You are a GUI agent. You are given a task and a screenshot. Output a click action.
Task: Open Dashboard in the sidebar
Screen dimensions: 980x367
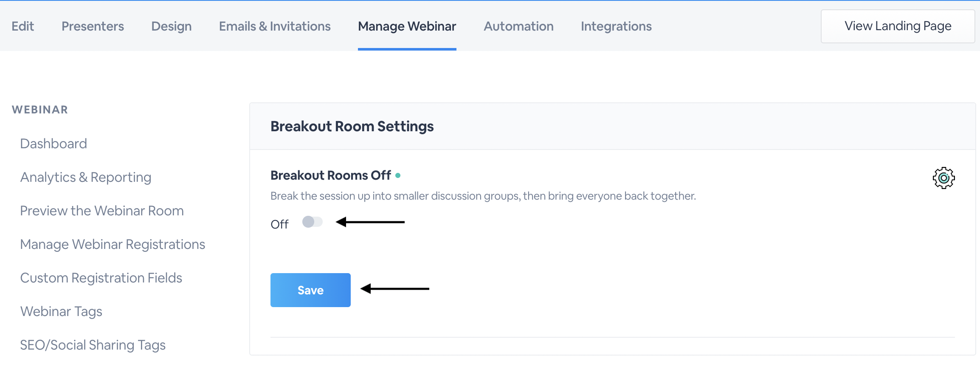[x=54, y=144]
